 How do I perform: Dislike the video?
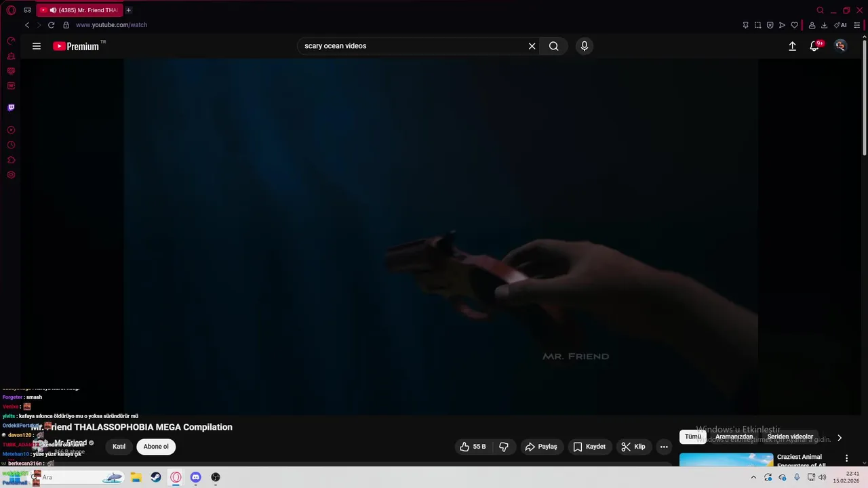[504, 447]
